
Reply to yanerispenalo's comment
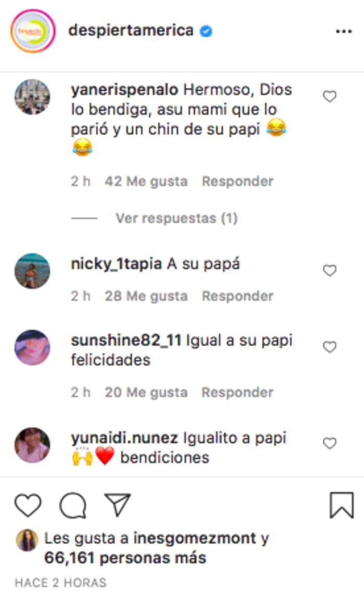click(238, 181)
